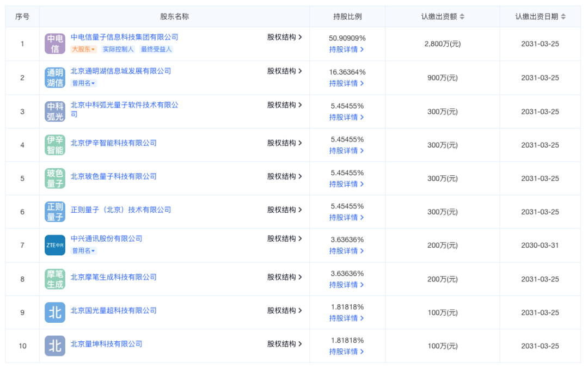Click the 中科弧光 company logo icon
The width and height of the screenshot is (588, 369).
click(x=55, y=112)
